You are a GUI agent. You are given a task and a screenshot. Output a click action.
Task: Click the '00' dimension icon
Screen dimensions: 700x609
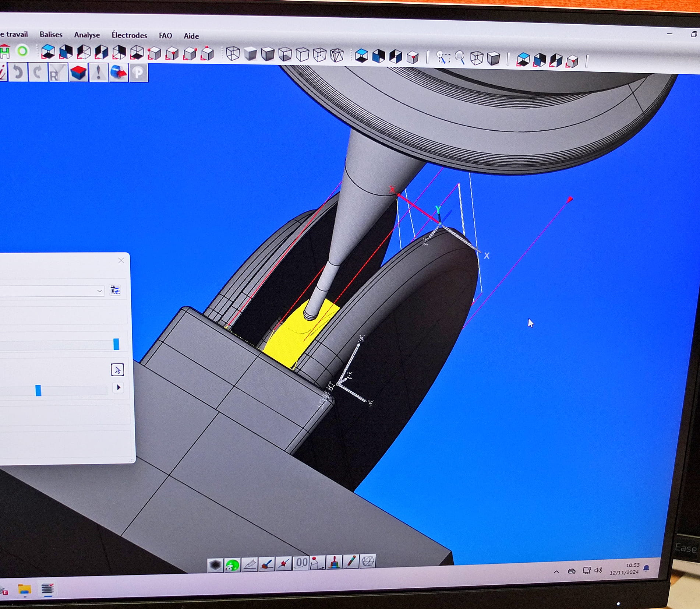coord(301,563)
